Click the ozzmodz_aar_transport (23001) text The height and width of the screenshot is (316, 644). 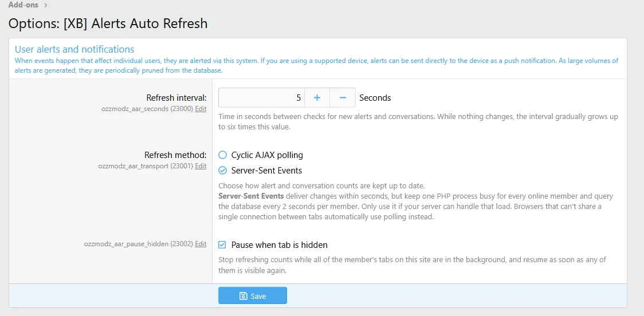146,166
